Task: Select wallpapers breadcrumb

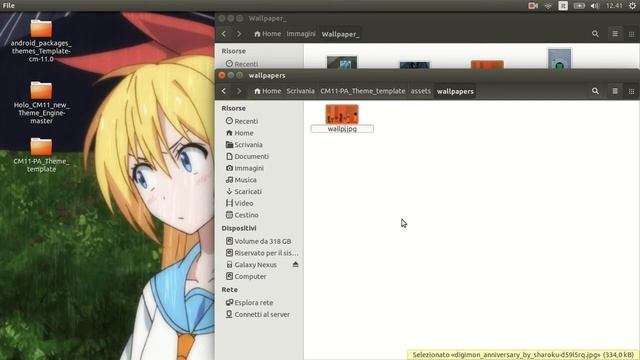Action: 455,91
